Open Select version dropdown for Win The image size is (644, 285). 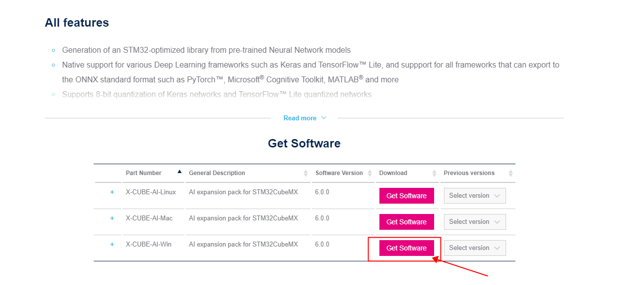[475, 248]
